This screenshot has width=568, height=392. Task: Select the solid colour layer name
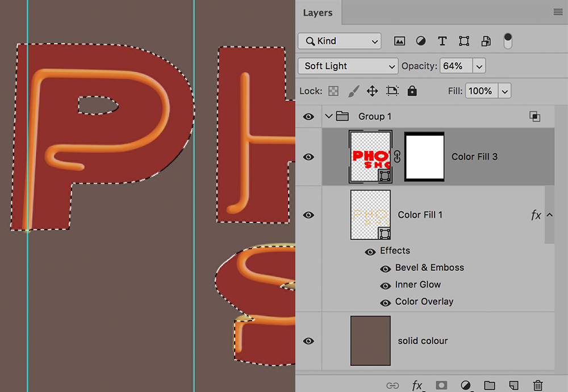[x=423, y=341]
